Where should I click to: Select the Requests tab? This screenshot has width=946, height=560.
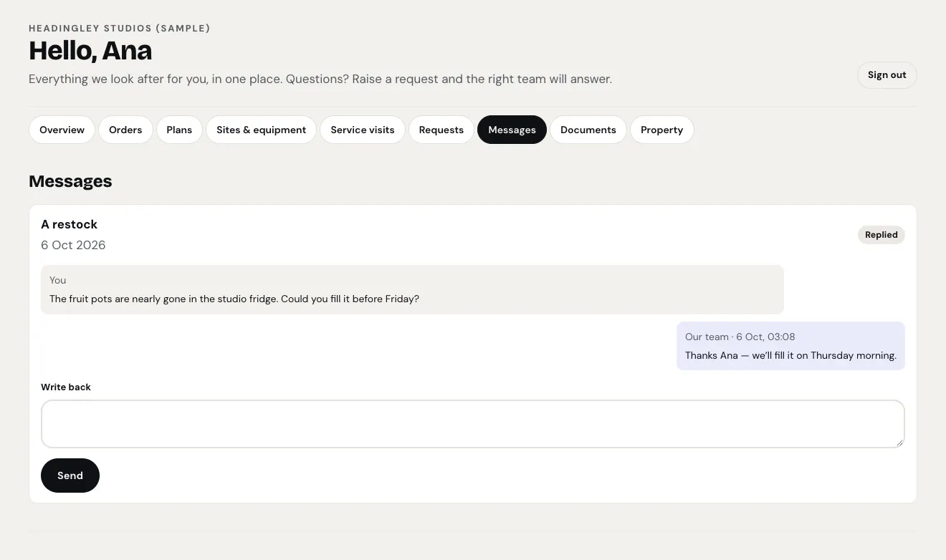(441, 130)
